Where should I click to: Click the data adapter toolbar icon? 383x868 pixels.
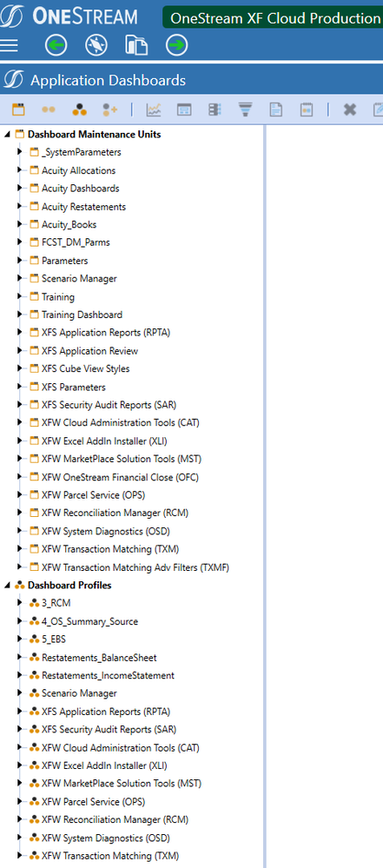tap(215, 109)
